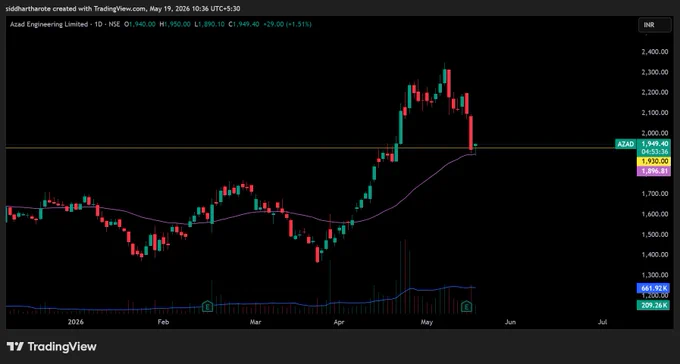Select the AZAD symbol price tag

pos(625,144)
